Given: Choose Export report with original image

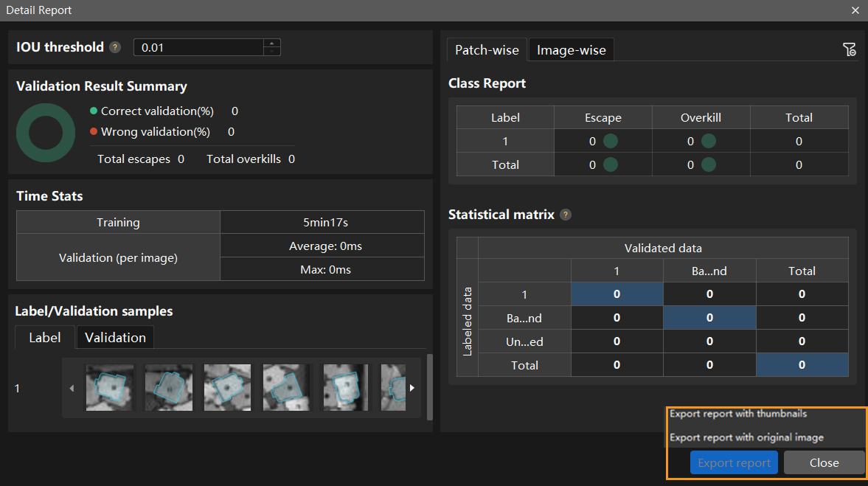Looking at the screenshot, I should (x=746, y=438).
